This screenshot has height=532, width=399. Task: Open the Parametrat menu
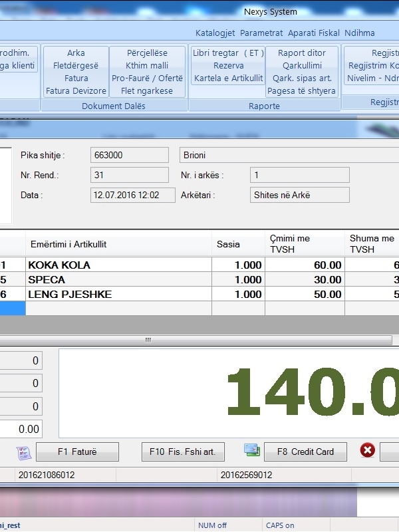pos(261,33)
